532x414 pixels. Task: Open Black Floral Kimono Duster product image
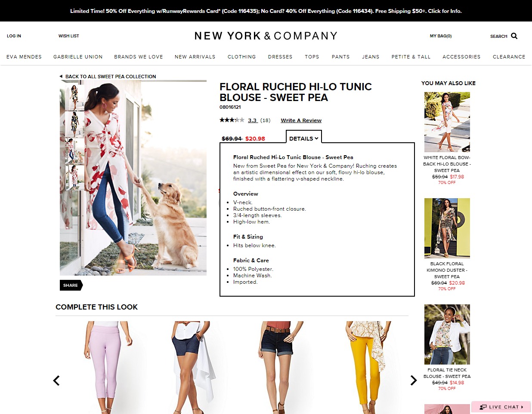pyautogui.click(x=447, y=228)
